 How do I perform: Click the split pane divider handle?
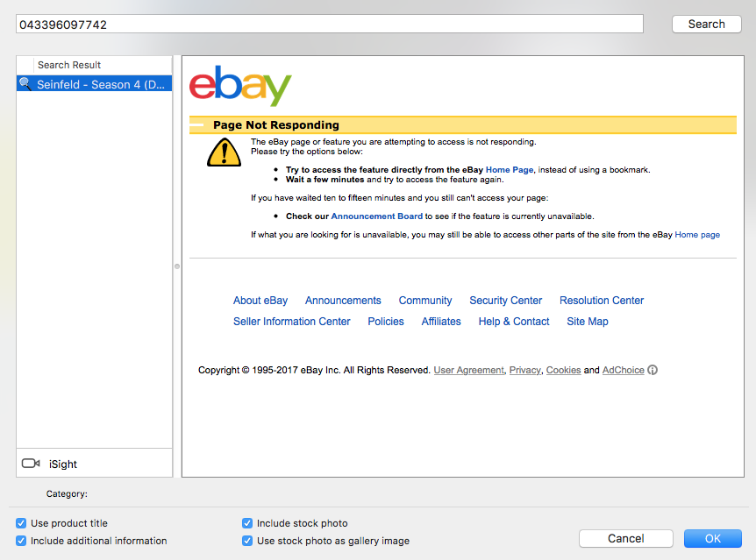pyautogui.click(x=177, y=266)
